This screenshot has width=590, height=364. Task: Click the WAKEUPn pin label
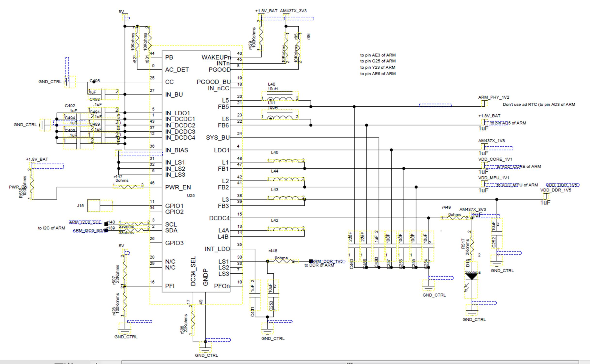point(216,57)
